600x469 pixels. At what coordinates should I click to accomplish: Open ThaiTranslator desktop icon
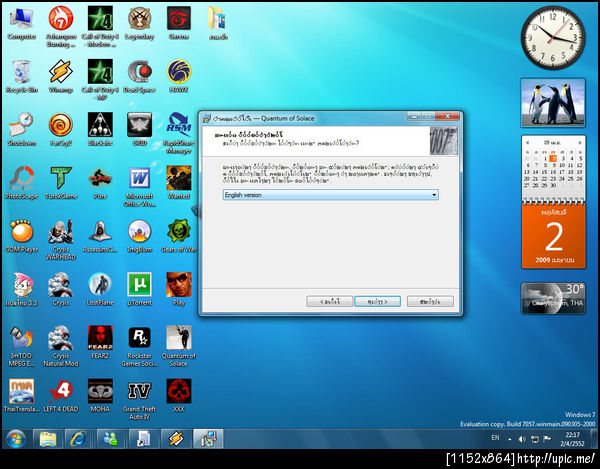pos(21,396)
